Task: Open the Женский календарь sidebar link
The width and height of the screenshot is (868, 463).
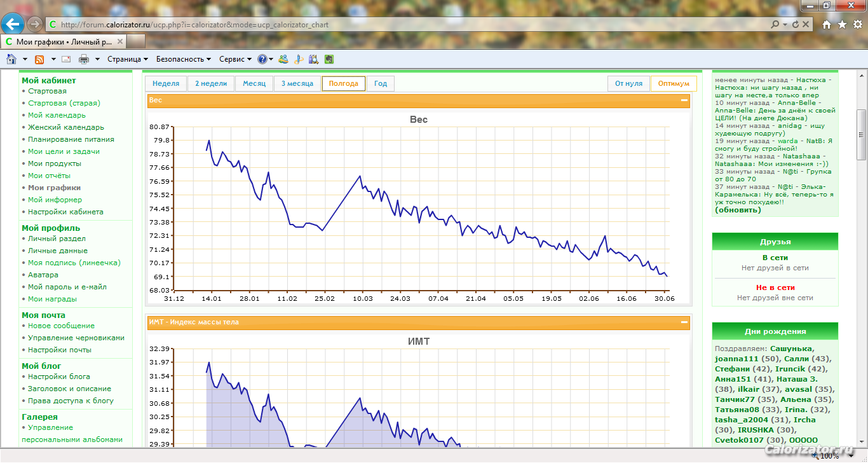Action: [x=66, y=127]
